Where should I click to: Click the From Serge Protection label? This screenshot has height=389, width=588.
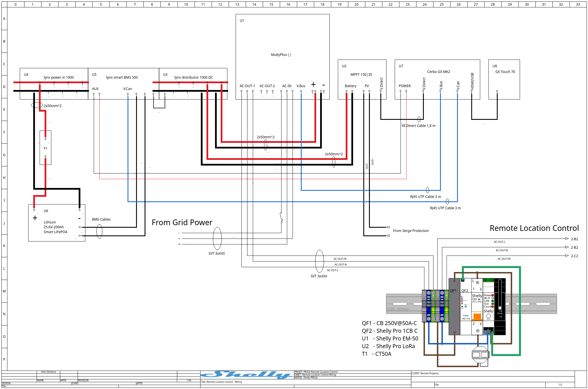coord(411,231)
